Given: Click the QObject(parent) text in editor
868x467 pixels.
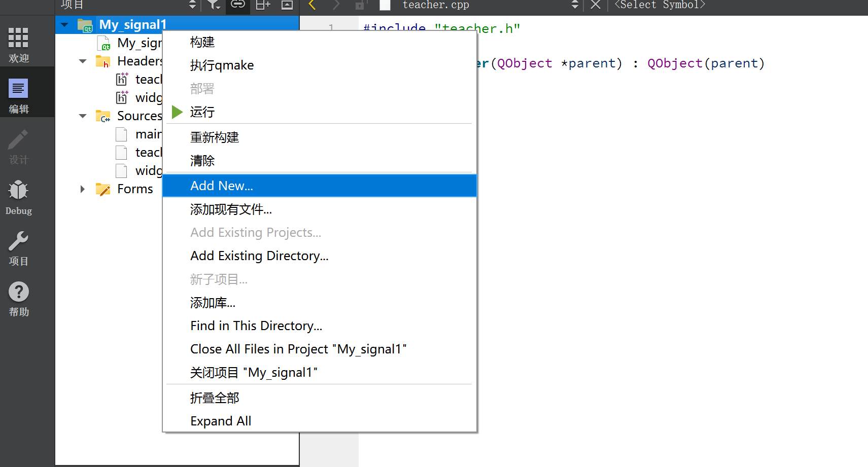Looking at the screenshot, I should tap(706, 63).
